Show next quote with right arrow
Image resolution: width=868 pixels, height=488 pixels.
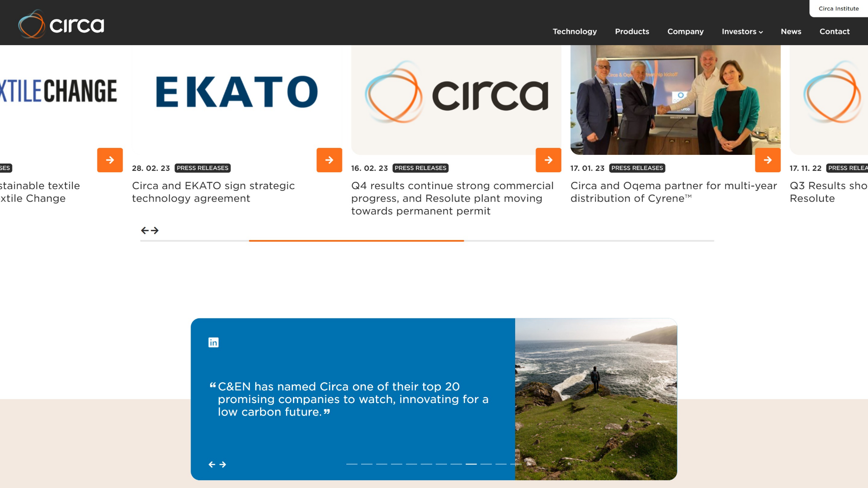click(223, 465)
